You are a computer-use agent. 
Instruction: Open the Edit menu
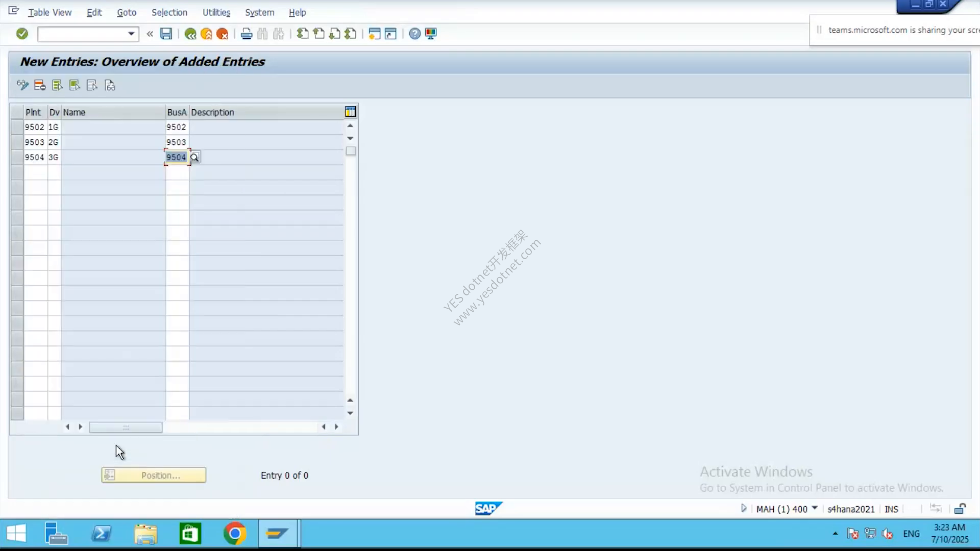[x=94, y=12]
